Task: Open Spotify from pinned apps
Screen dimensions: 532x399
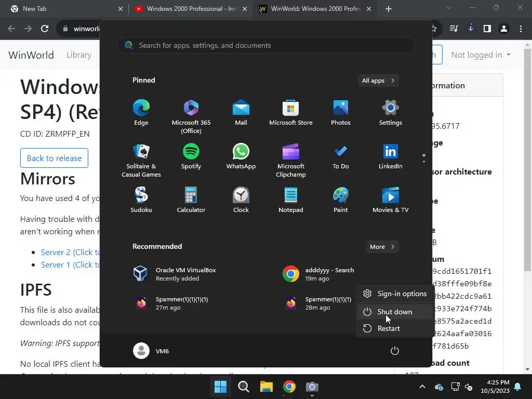Action: (x=191, y=156)
